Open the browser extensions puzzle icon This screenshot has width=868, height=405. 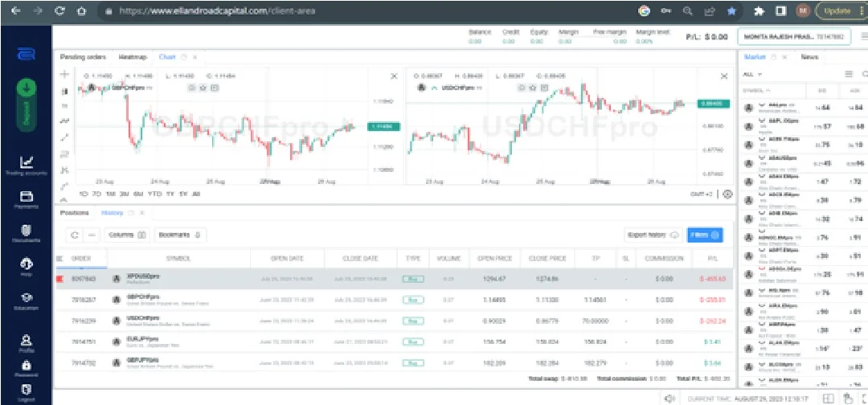click(x=759, y=10)
